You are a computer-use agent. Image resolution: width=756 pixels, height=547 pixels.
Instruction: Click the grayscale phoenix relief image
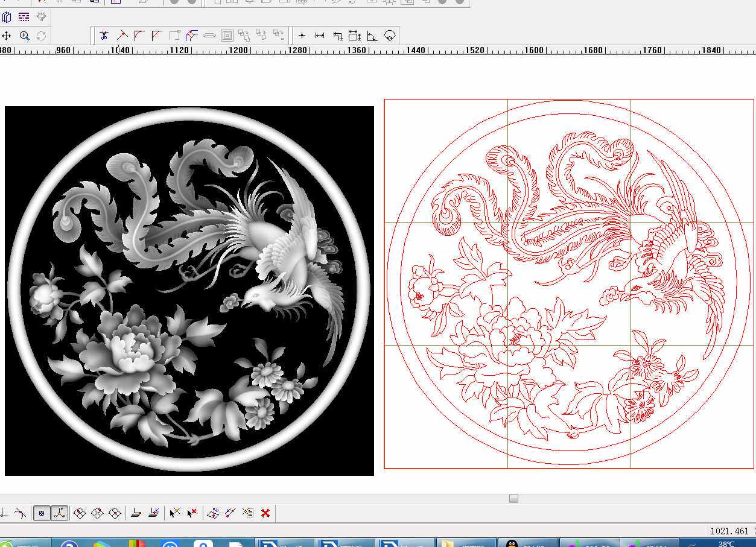(x=189, y=291)
